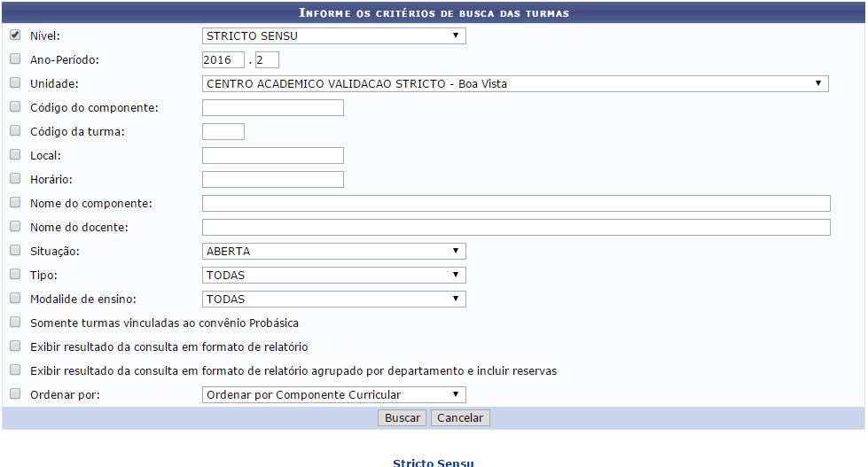Focus the year field containing 2016

pyautogui.click(x=223, y=60)
